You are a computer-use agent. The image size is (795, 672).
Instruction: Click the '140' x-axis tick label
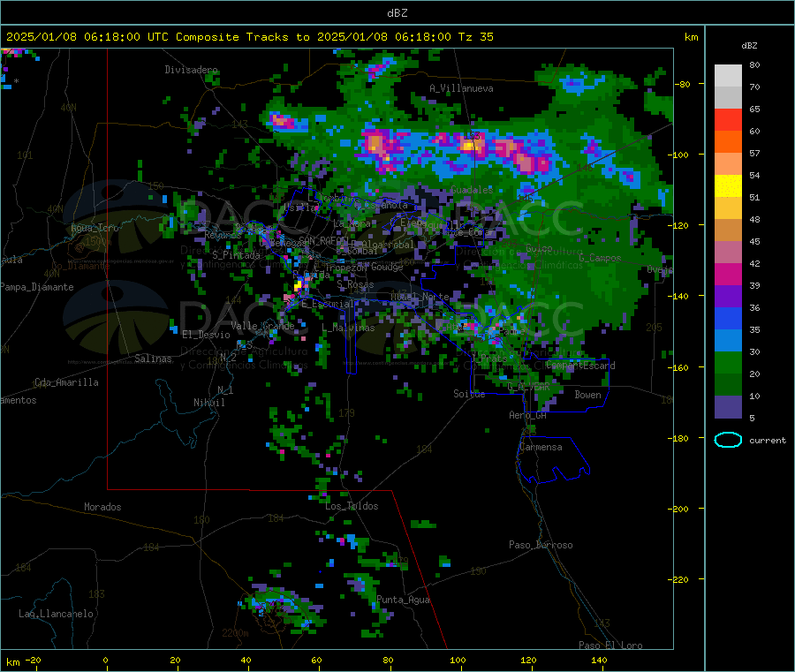599,660
